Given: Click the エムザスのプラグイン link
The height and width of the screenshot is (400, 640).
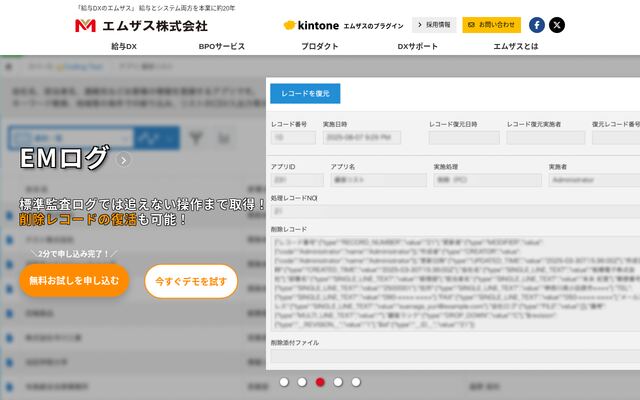Looking at the screenshot, I should click(x=373, y=26).
